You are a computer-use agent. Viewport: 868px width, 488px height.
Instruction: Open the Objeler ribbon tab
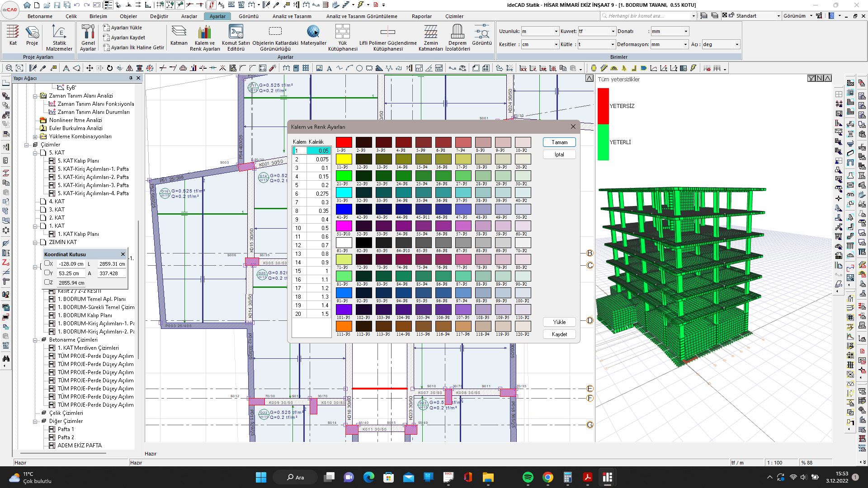click(128, 16)
